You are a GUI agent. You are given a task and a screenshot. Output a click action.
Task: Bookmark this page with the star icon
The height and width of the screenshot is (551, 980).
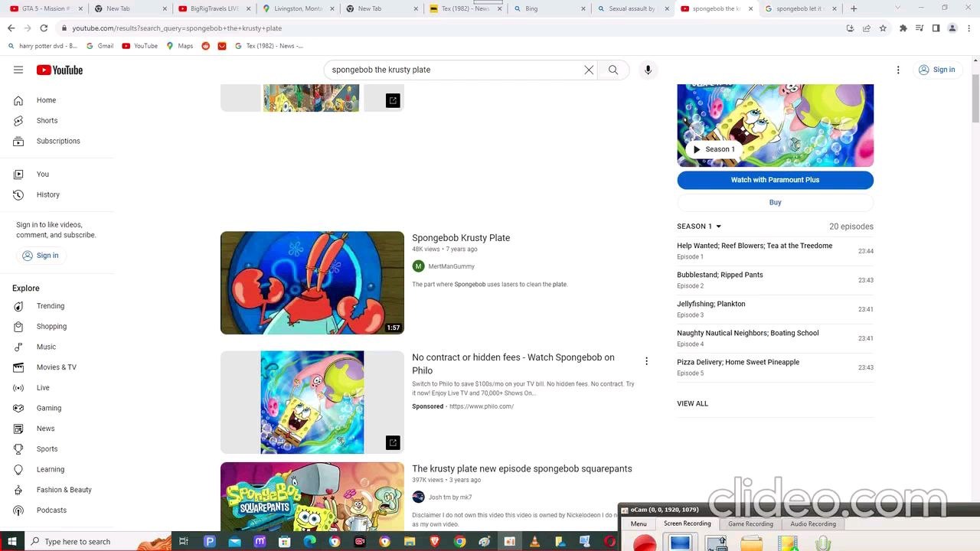(x=883, y=28)
